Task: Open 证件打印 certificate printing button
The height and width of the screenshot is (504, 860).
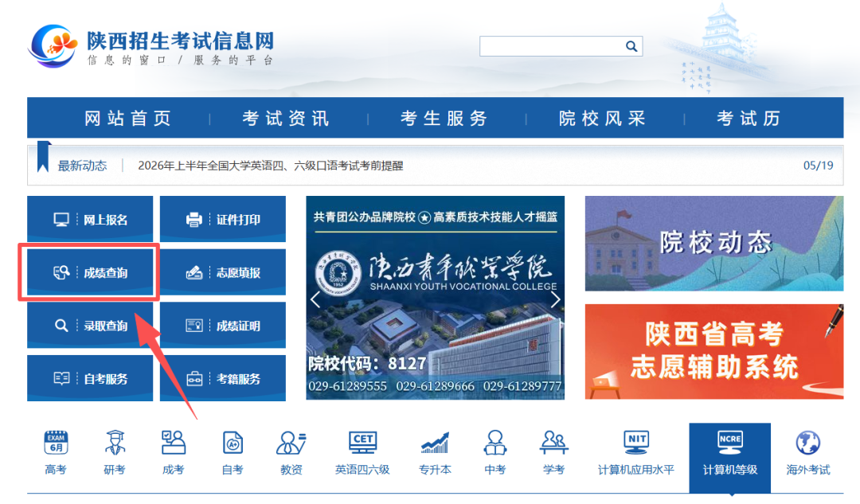Action: click(x=223, y=220)
